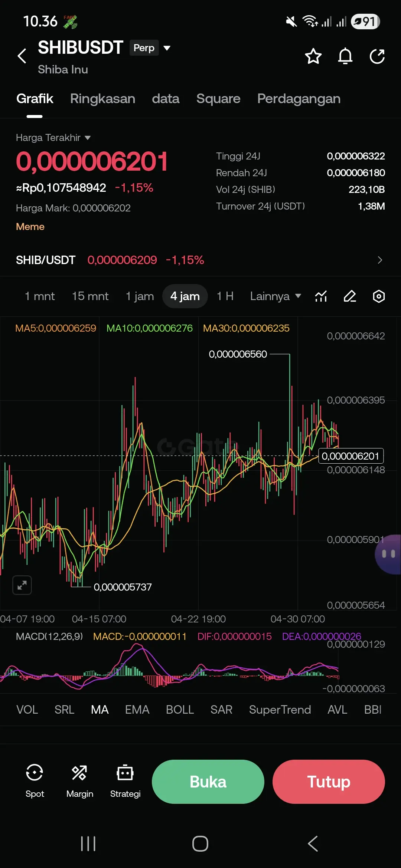This screenshot has height=868, width=401.
Task: Add SHIBUSDT to favorites with star icon
Action: click(x=313, y=56)
